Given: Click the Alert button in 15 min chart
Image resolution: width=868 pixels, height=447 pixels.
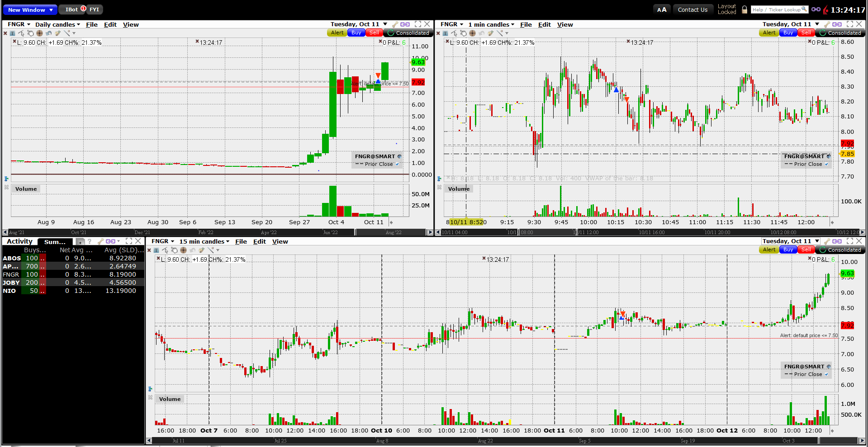Looking at the screenshot, I should pyautogui.click(x=769, y=249).
